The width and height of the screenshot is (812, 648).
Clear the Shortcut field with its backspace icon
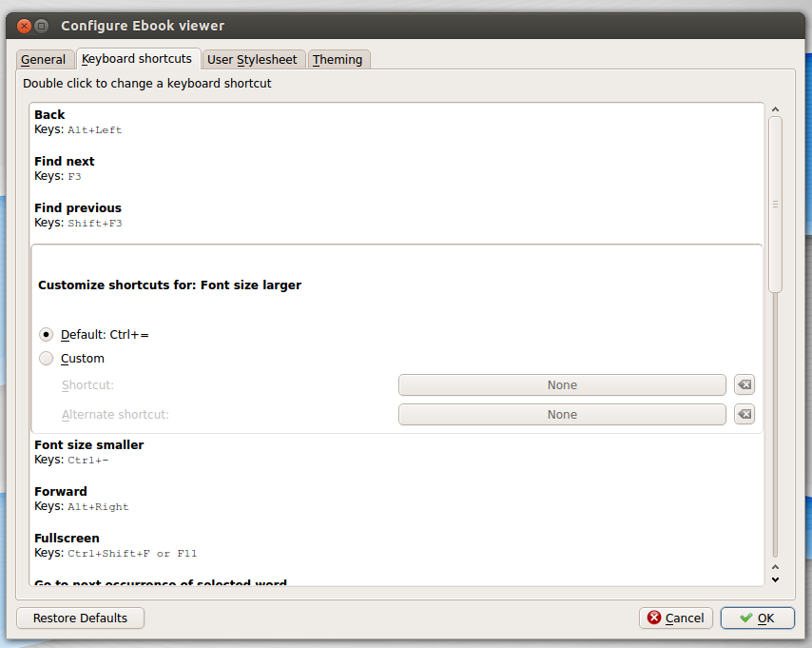744,385
